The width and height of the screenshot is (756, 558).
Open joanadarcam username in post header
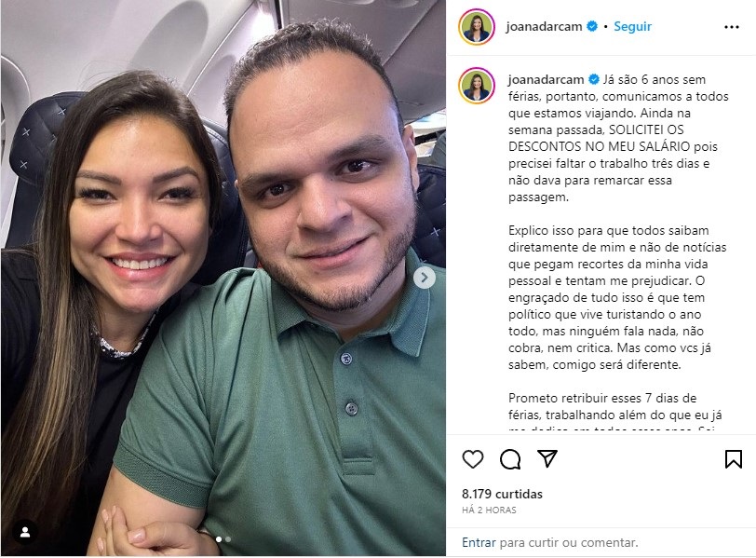pyautogui.click(x=544, y=26)
